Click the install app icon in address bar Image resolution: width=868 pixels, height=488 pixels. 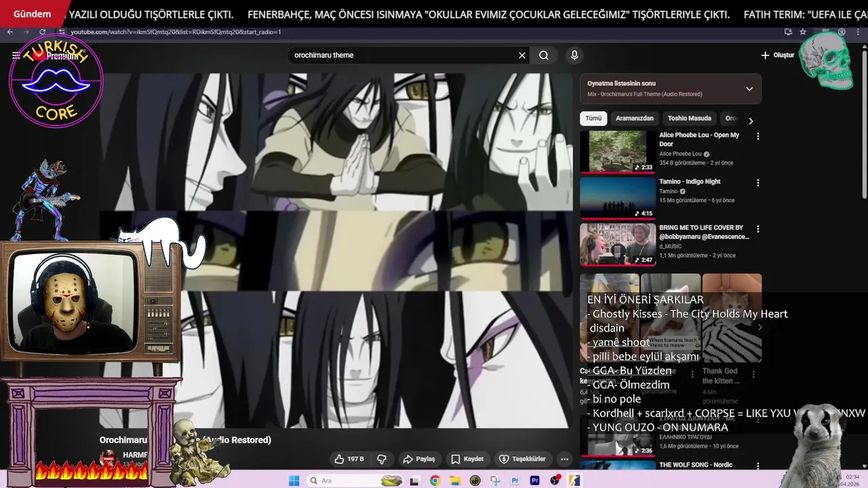(788, 32)
